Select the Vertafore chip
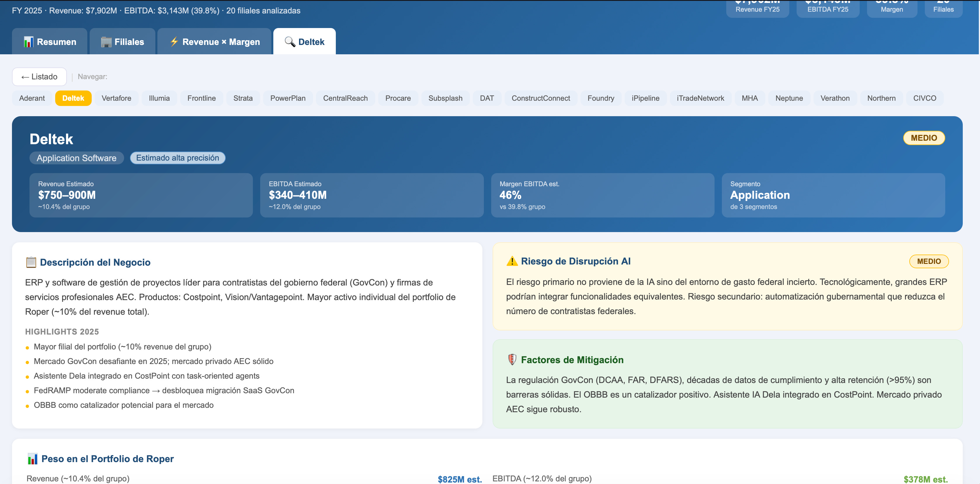 coord(117,98)
